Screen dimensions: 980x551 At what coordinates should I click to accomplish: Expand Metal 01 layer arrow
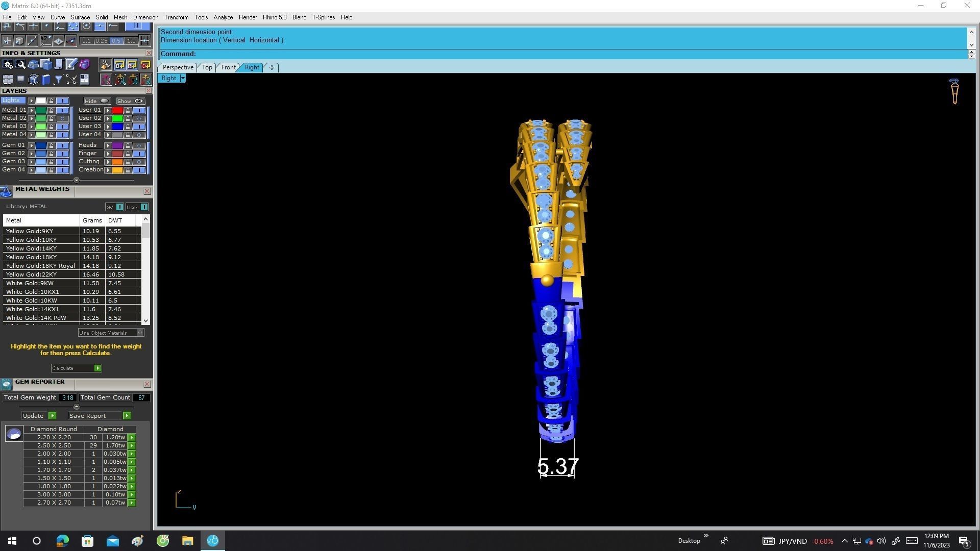32,110
